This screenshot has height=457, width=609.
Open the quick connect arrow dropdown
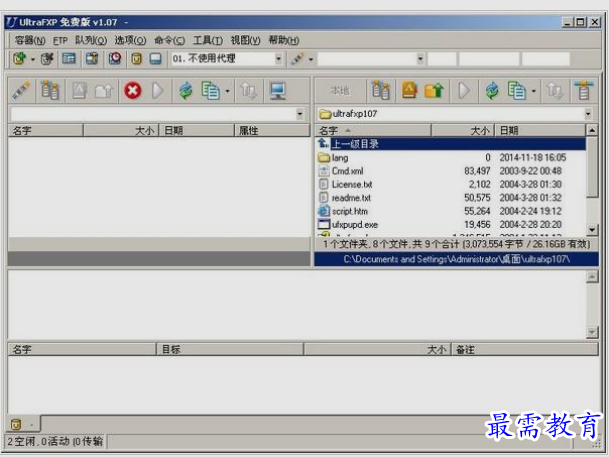tap(311, 59)
